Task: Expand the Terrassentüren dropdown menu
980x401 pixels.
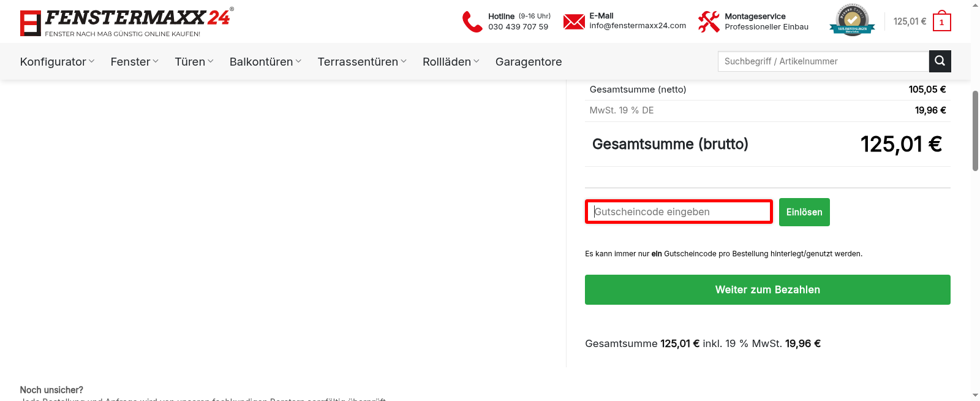Action: click(x=362, y=61)
